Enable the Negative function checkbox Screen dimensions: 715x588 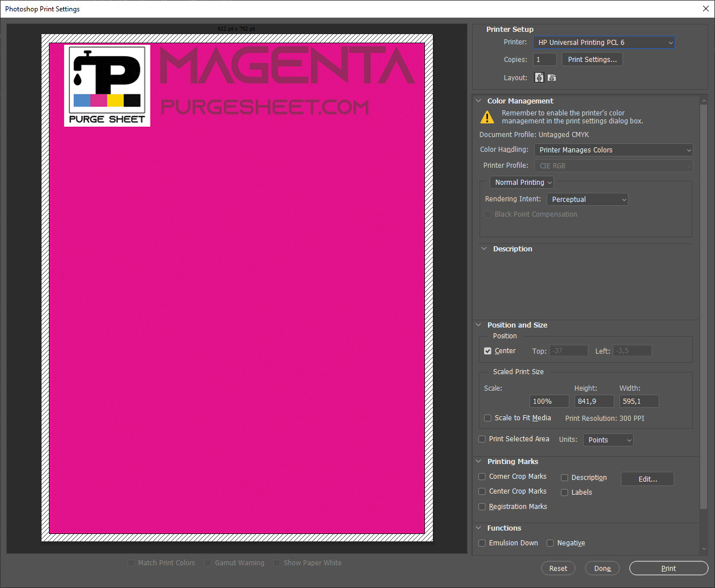click(x=550, y=543)
